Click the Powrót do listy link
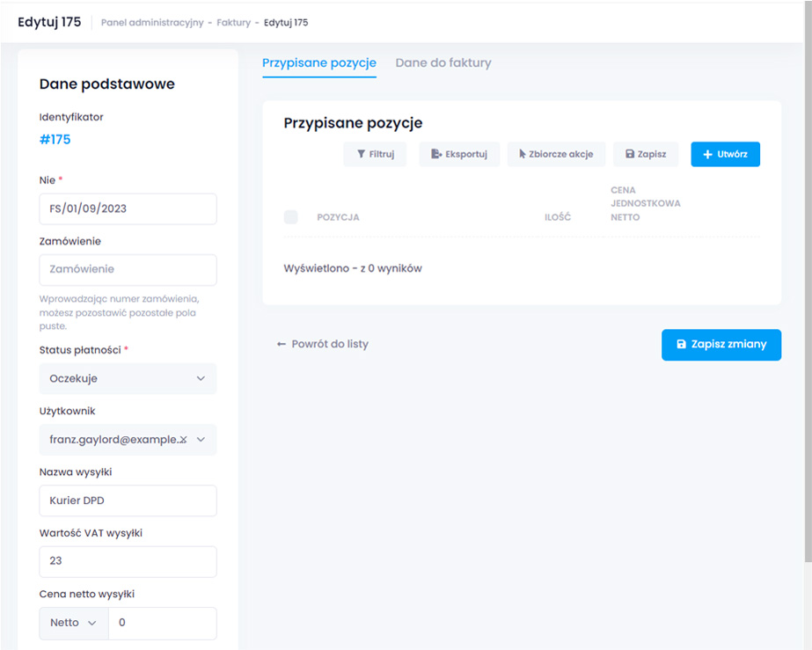 pos(322,344)
